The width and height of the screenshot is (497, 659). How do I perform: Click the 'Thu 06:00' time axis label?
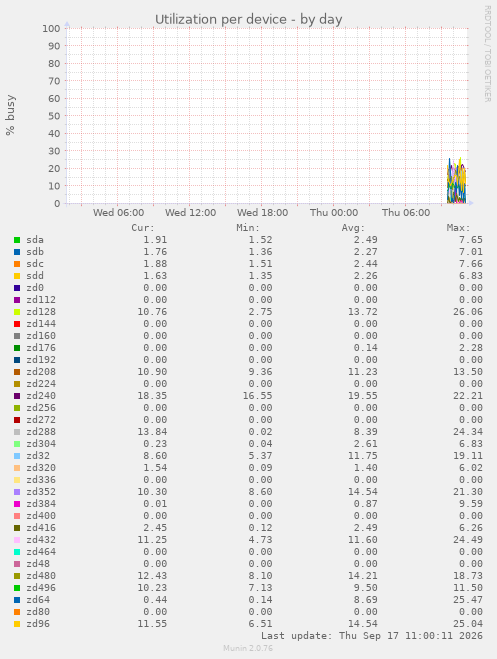(406, 213)
